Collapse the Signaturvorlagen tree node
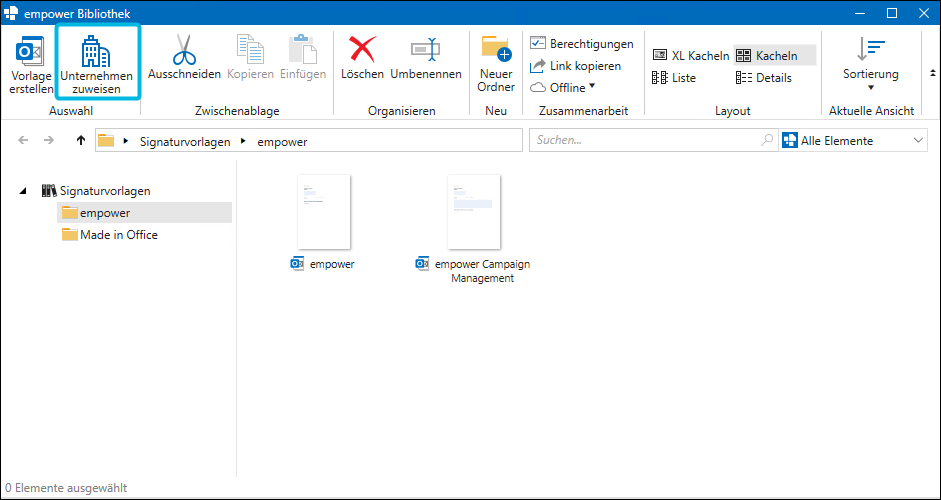941x500 pixels. tap(23, 191)
